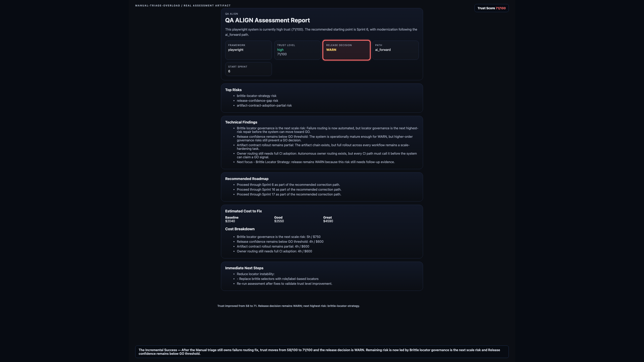Select release-confidence-gap risk item
The width and height of the screenshot is (644, 362).
click(257, 101)
